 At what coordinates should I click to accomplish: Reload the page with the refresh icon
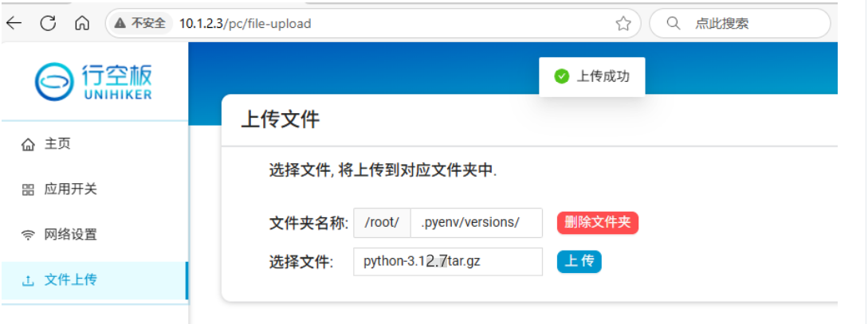[48, 22]
